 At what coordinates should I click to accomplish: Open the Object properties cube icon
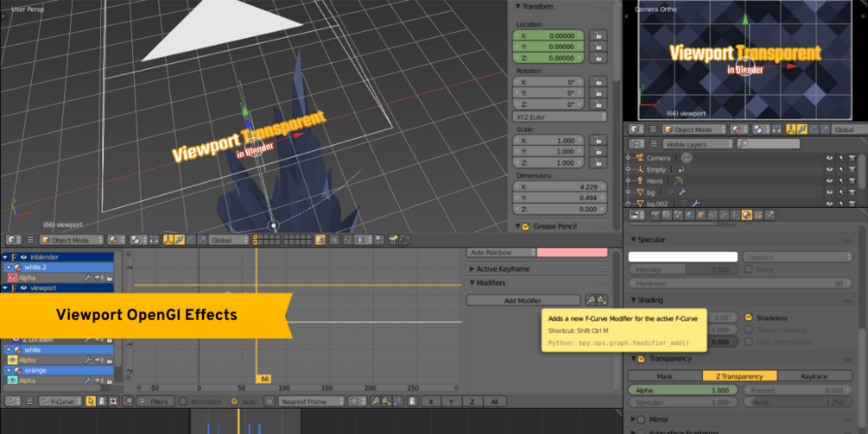(700, 215)
